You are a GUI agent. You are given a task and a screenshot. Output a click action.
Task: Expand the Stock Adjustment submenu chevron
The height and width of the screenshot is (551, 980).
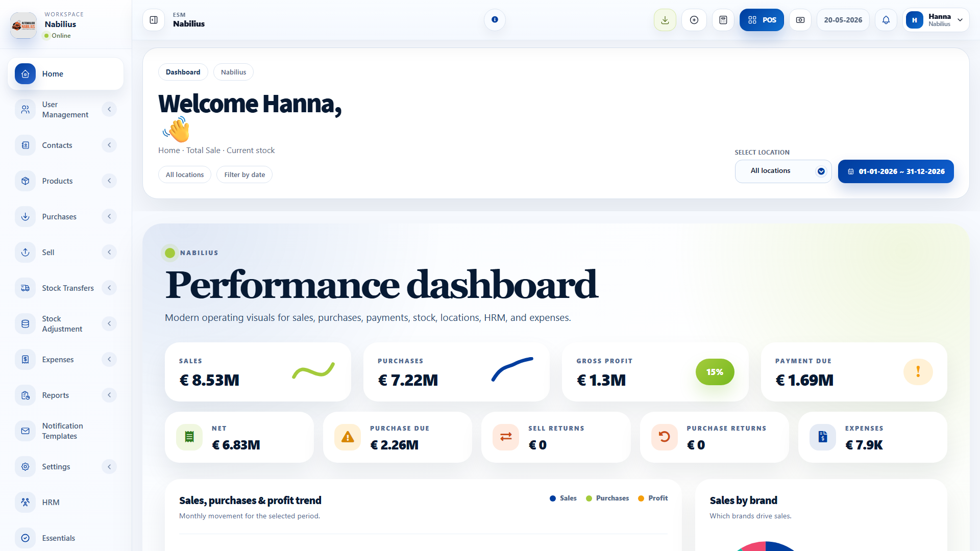(x=109, y=324)
